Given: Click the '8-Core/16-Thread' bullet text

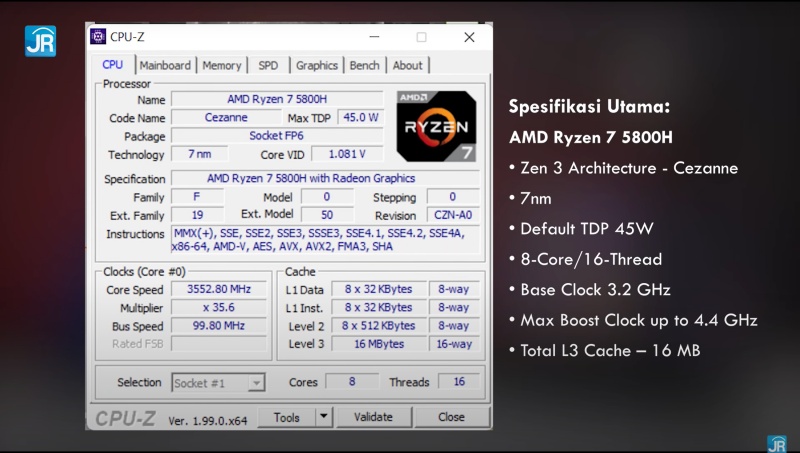Looking at the screenshot, I should pos(591,259).
